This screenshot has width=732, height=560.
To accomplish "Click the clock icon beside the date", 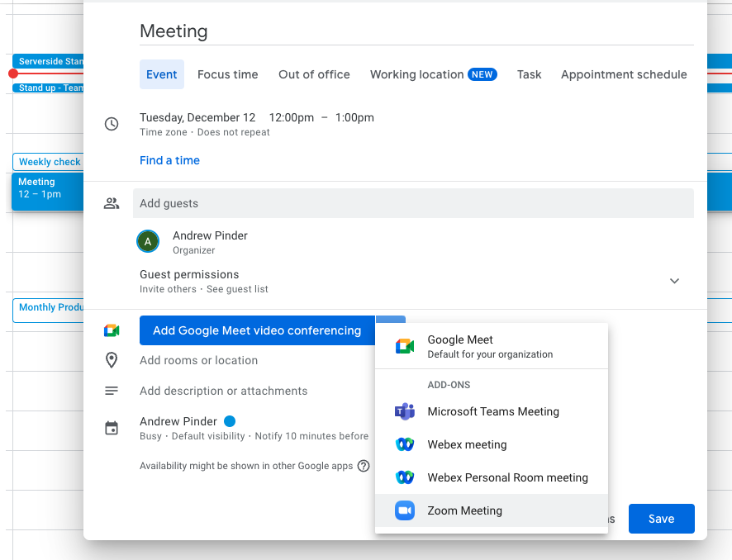I will (x=112, y=124).
